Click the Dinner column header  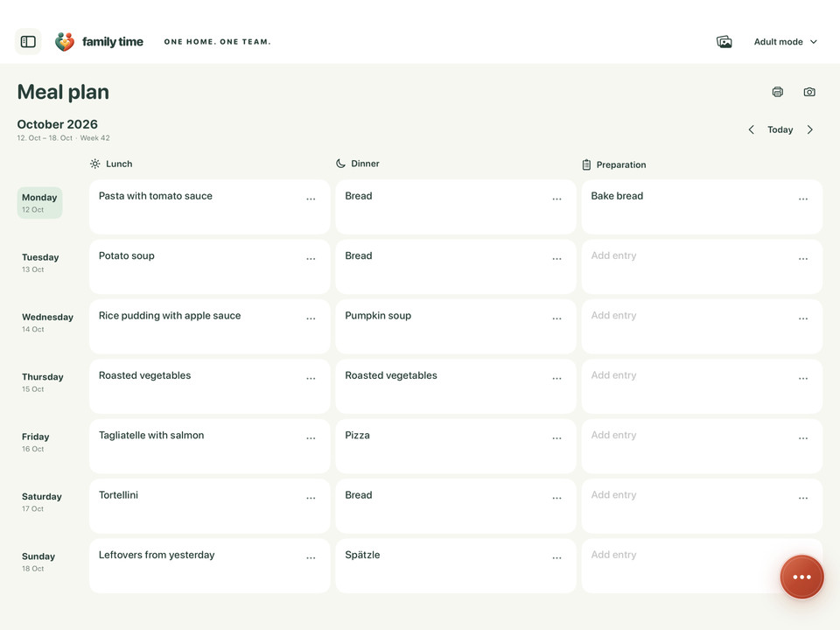(357, 164)
